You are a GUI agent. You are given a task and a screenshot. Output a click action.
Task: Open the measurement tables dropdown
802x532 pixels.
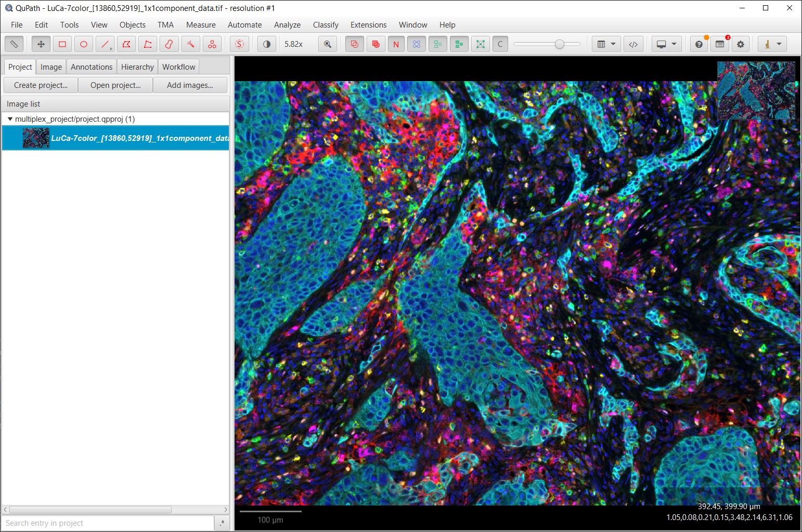(606, 44)
